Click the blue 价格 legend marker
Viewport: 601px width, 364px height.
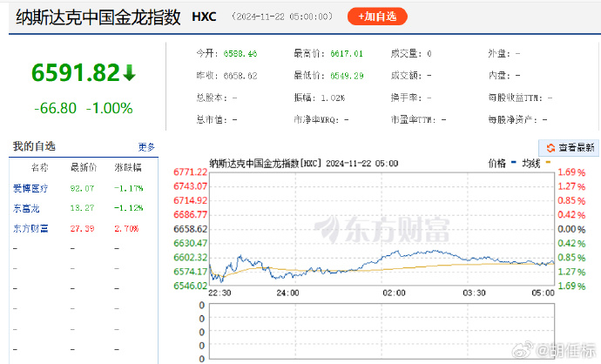point(514,162)
